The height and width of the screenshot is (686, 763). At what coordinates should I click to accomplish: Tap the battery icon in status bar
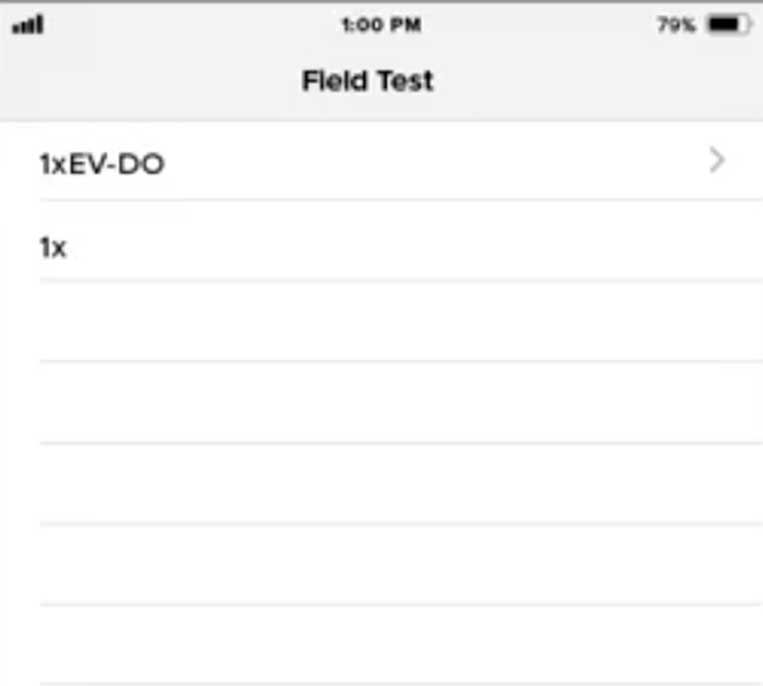point(729,24)
